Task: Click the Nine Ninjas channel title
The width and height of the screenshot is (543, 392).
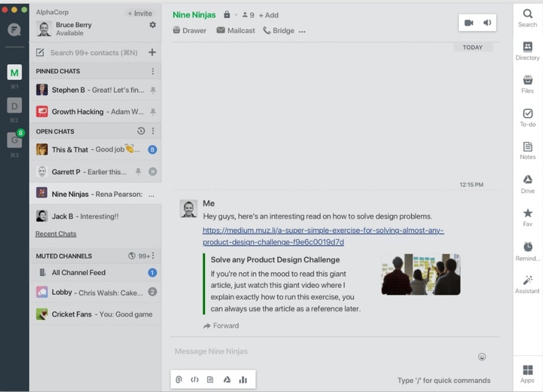Action: click(194, 15)
